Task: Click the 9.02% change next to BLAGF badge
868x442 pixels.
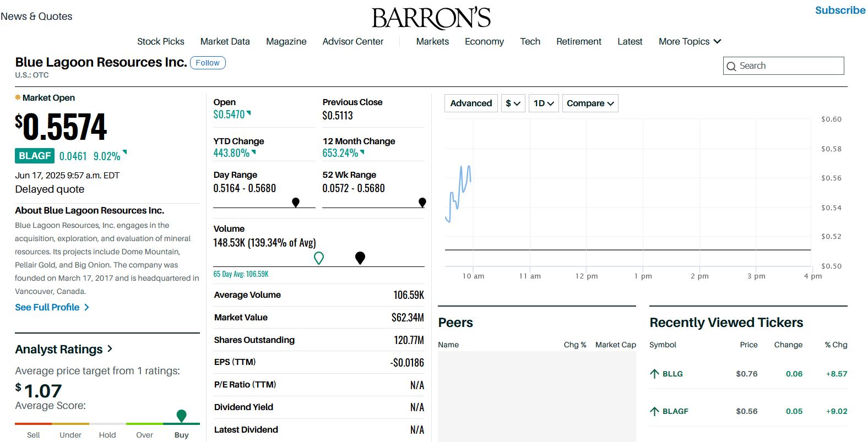Action: (107, 156)
